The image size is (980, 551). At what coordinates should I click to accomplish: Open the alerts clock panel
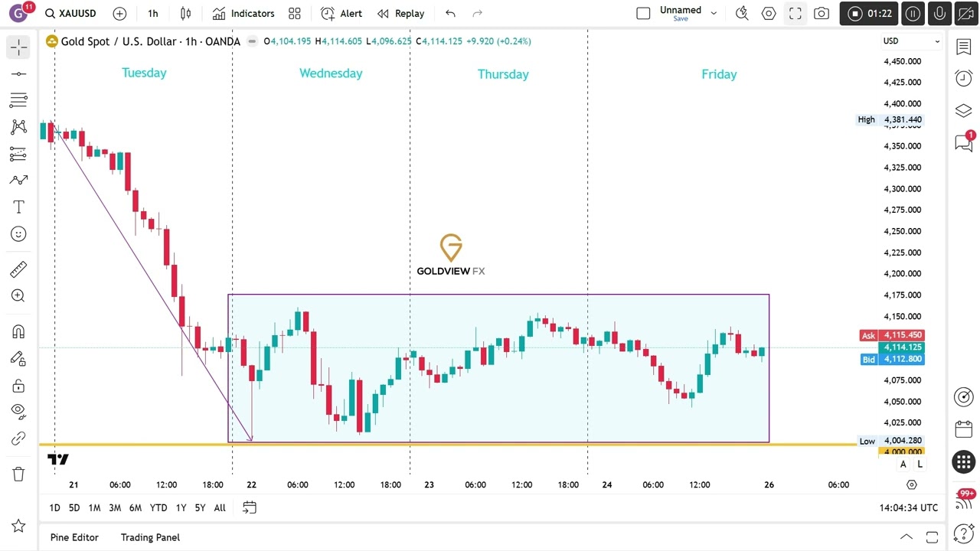point(964,79)
